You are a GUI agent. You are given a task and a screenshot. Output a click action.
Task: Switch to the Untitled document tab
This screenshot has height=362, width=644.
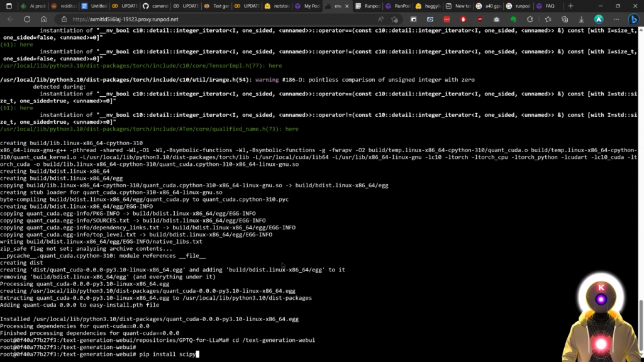[94, 6]
